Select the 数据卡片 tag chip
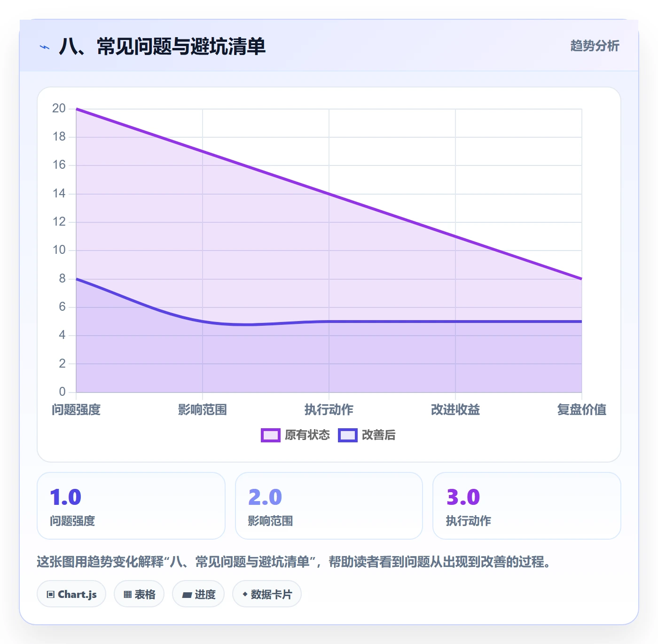Viewport: 658px width, 644px height. point(267,594)
